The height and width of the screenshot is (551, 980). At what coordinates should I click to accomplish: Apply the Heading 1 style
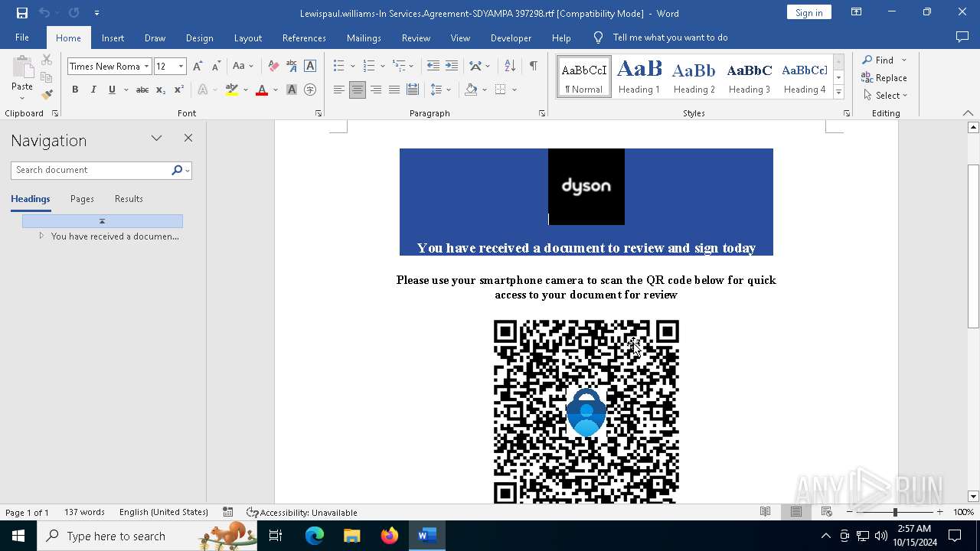coord(639,77)
